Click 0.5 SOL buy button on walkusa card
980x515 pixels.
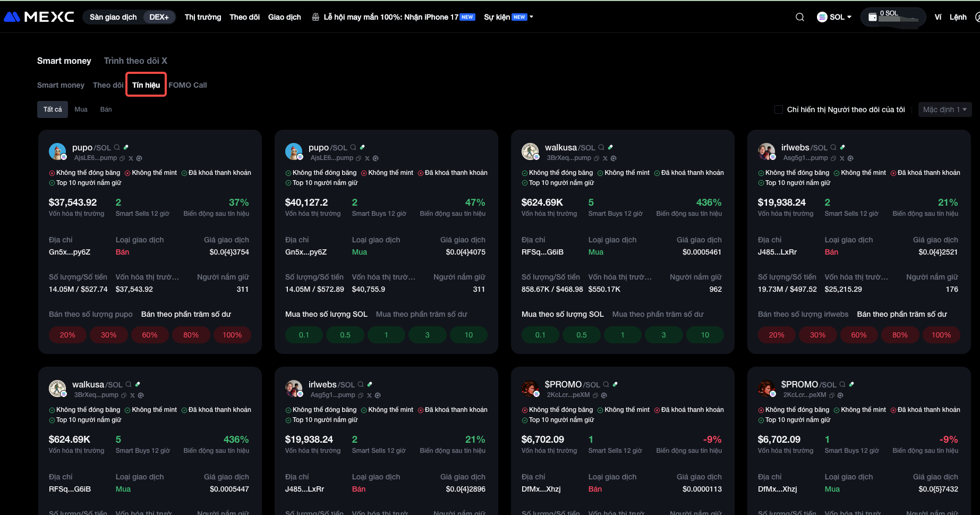(x=582, y=335)
